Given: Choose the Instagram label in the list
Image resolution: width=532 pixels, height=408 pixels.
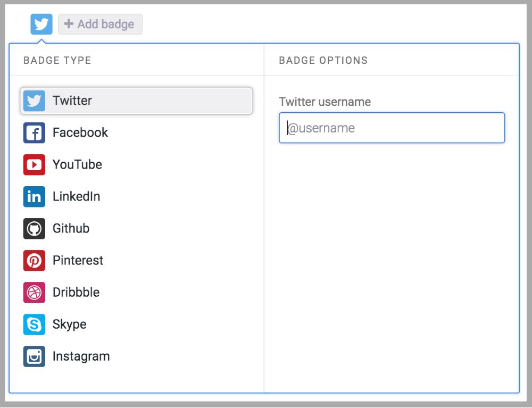Looking at the screenshot, I should click(81, 356).
